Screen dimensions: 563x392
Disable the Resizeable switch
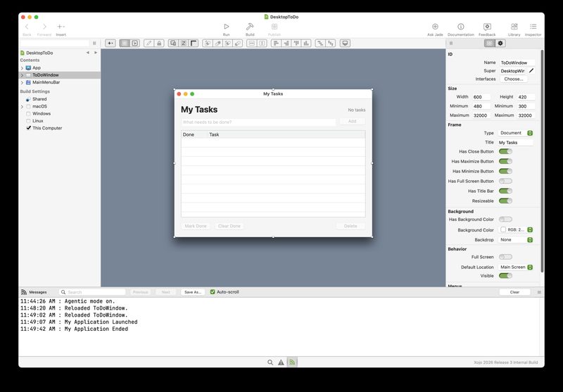(x=505, y=201)
